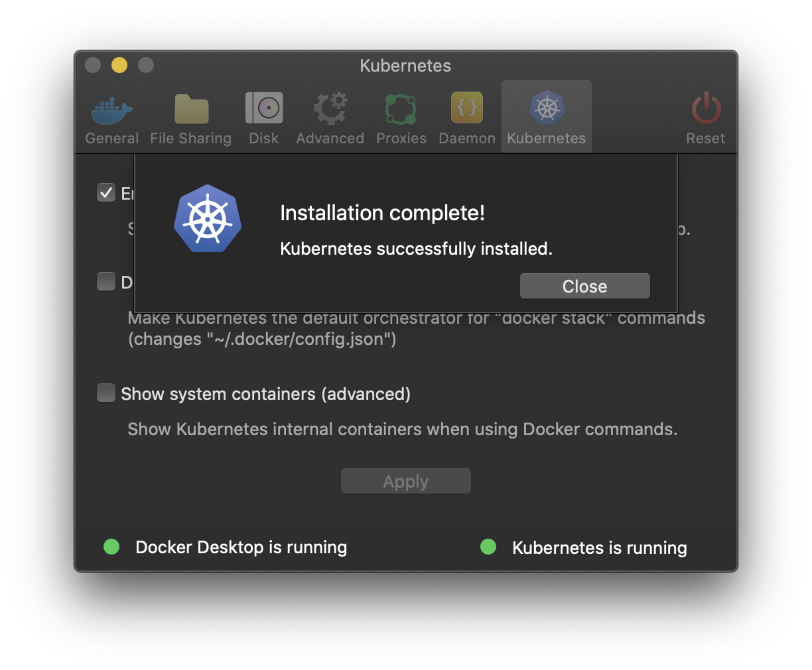Click the 'Docker Desktop is running' text
Screen dimensions: 812x670
point(241,547)
